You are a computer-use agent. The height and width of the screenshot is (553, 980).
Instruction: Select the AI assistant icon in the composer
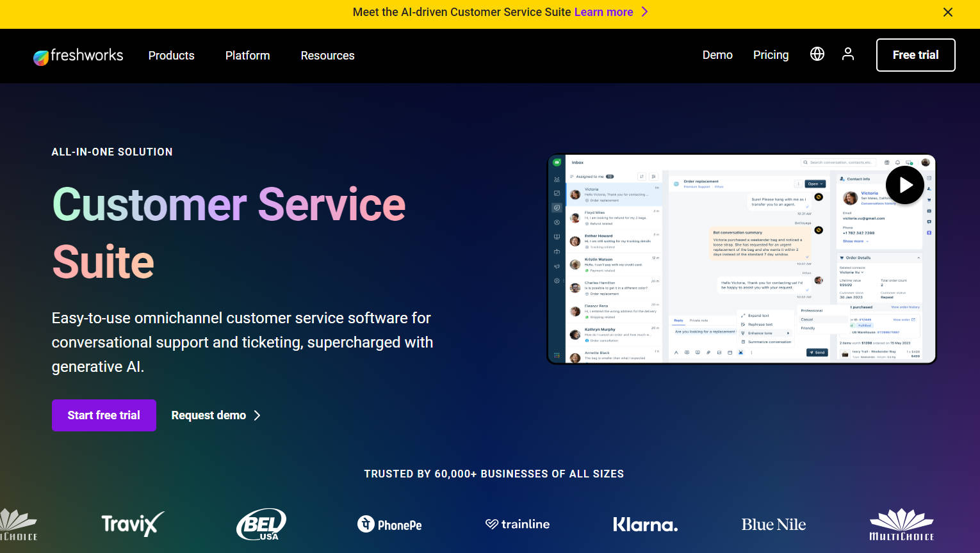tap(741, 353)
